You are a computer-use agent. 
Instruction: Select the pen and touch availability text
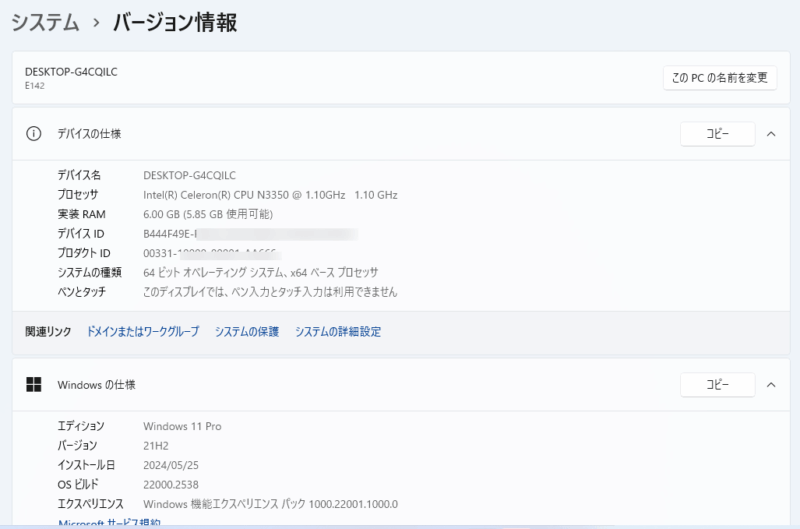click(x=270, y=292)
